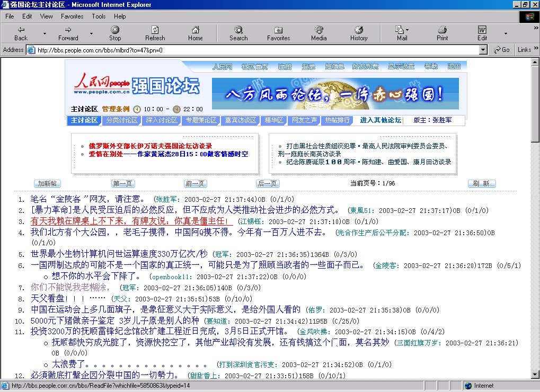
Task: Switch to 分类讨论区 tab
Action: pos(121,120)
